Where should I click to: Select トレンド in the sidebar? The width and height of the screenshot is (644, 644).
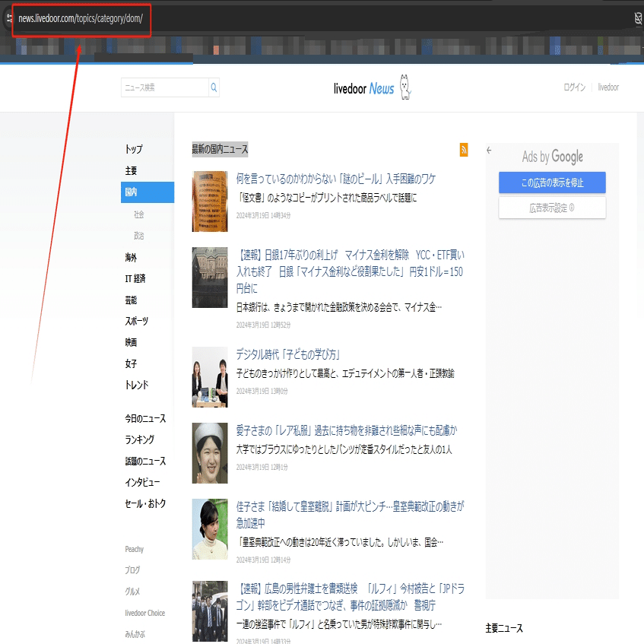point(137,385)
